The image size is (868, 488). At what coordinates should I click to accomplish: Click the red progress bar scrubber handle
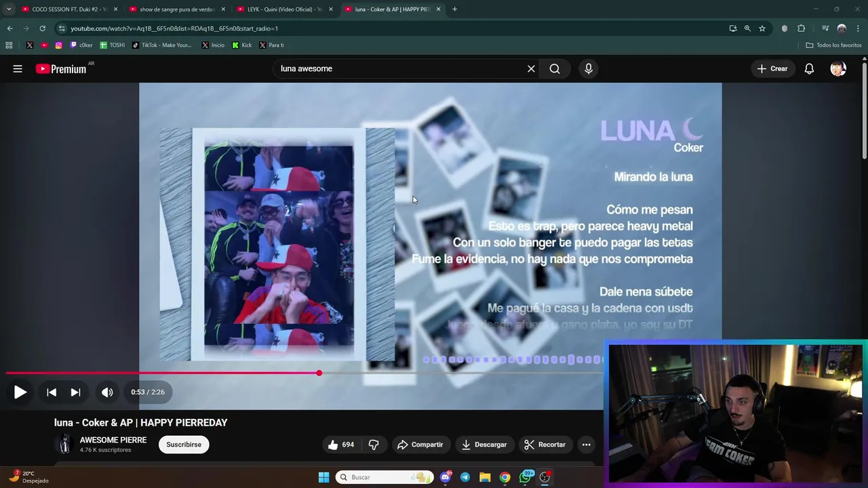coord(319,373)
